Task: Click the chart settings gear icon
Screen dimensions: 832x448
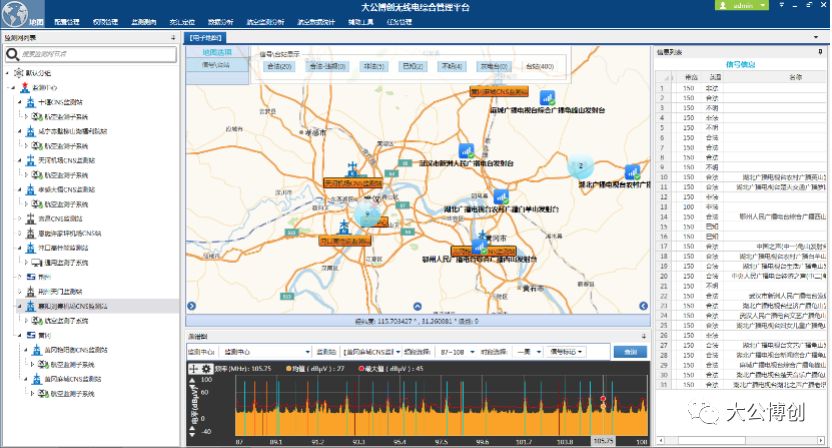Action: coord(208,369)
